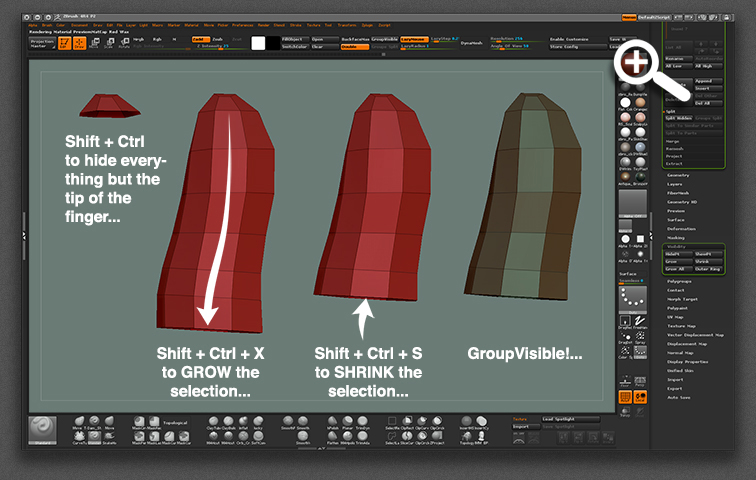The width and height of the screenshot is (756, 480).
Task: Pick the large Standard brush thumbnail
Action: tap(42, 427)
